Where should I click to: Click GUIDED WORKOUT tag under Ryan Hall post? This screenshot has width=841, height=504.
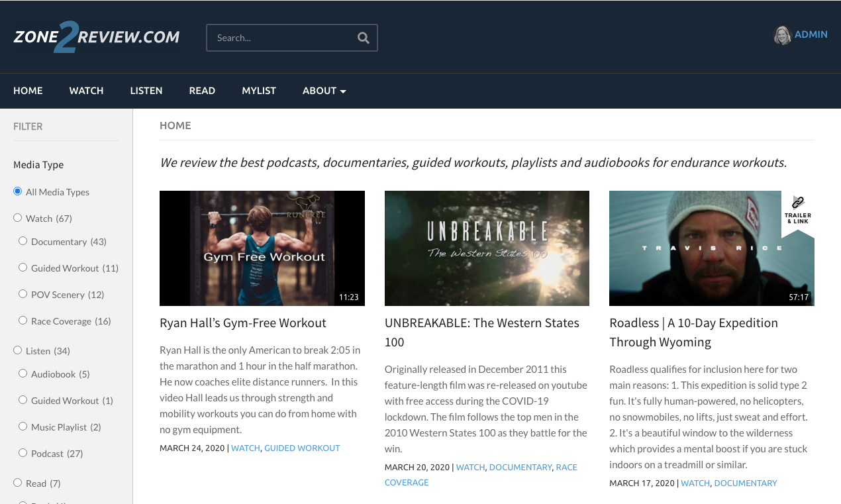pyautogui.click(x=302, y=448)
